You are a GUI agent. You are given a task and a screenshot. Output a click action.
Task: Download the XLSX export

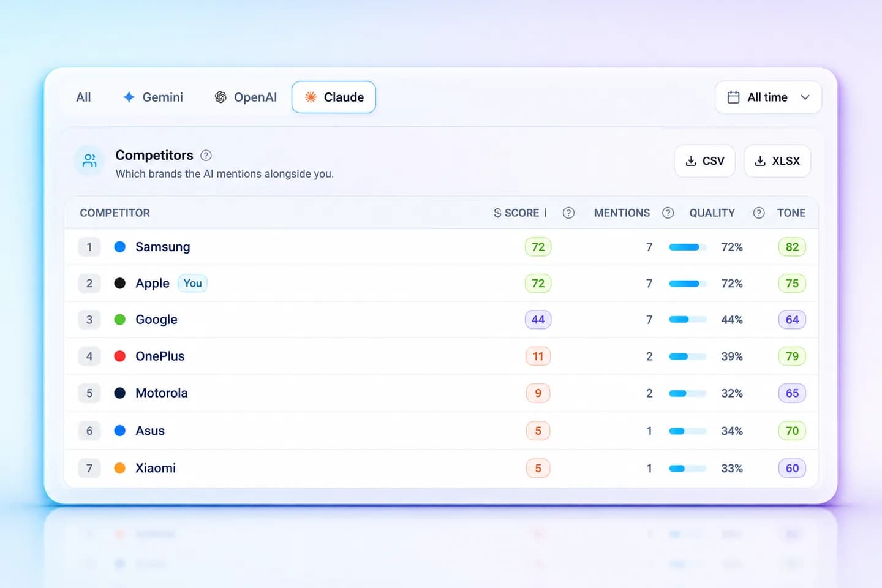coord(777,161)
